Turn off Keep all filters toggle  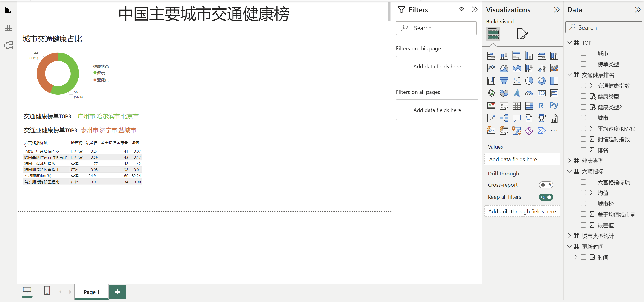coord(546,197)
